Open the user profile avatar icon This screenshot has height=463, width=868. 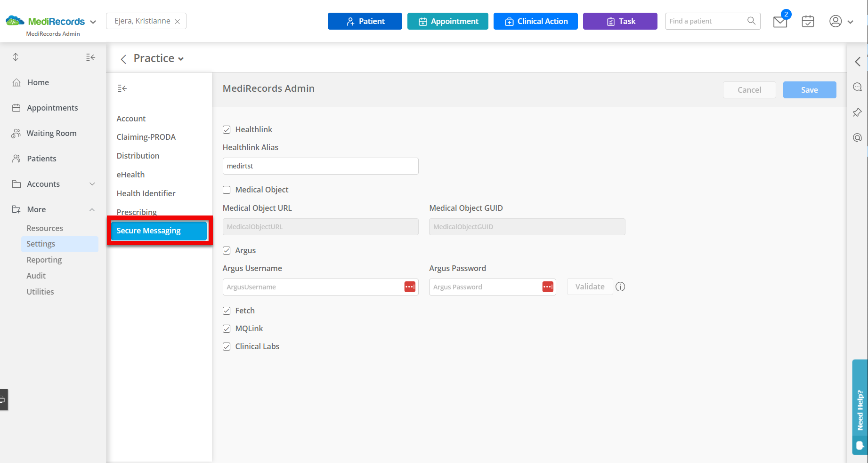[x=836, y=21]
